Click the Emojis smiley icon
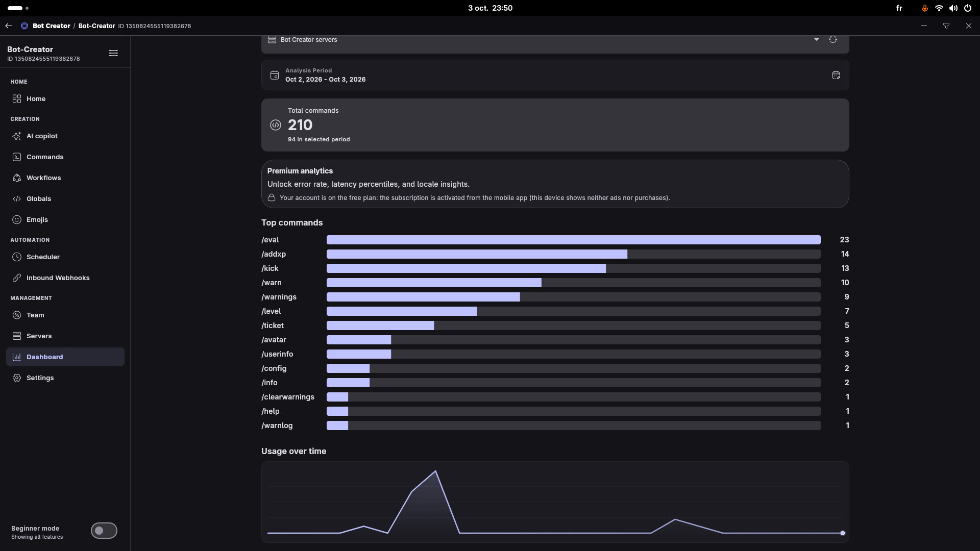The image size is (980, 551). click(17, 220)
